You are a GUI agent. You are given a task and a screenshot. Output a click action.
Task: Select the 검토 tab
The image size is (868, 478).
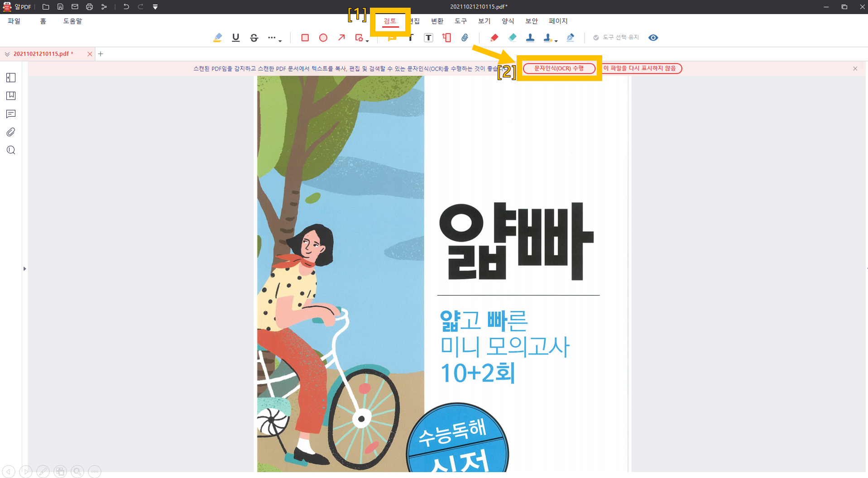pyautogui.click(x=390, y=21)
